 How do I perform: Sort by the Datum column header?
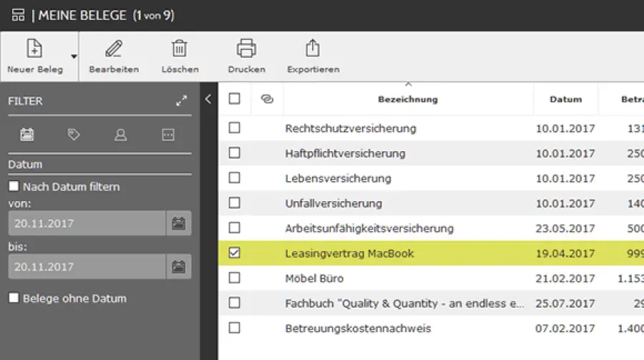click(x=565, y=99)
